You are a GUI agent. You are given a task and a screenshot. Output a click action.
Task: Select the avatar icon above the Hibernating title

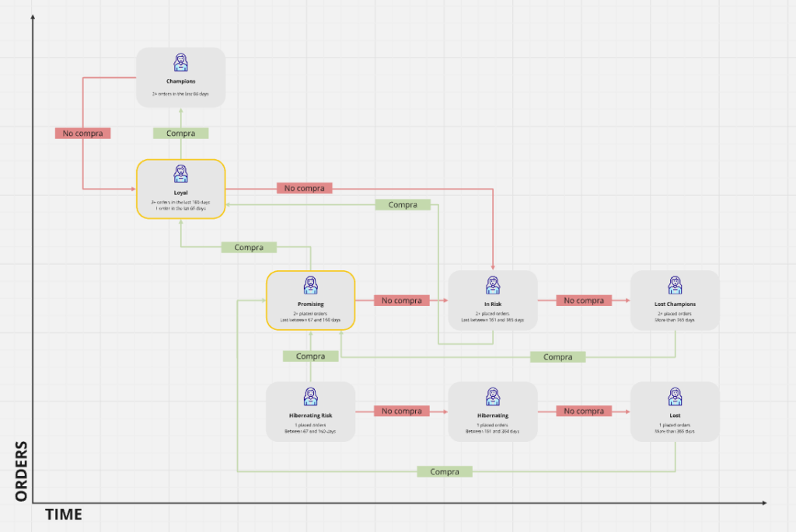(x=493, y=397)
